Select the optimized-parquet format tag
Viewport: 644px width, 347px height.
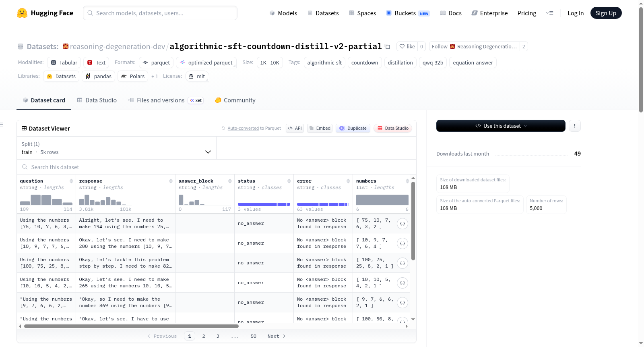click(206, 62)
